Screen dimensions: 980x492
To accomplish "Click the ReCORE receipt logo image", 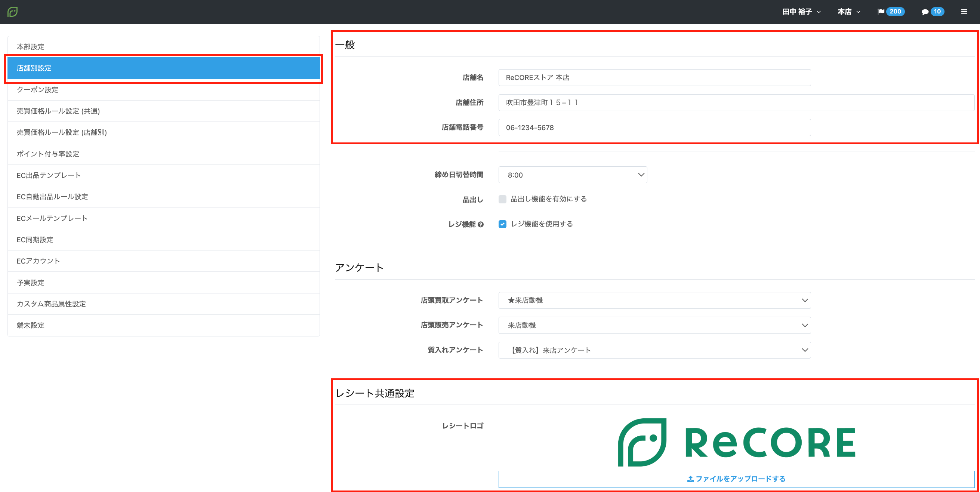I will point(736,442).
